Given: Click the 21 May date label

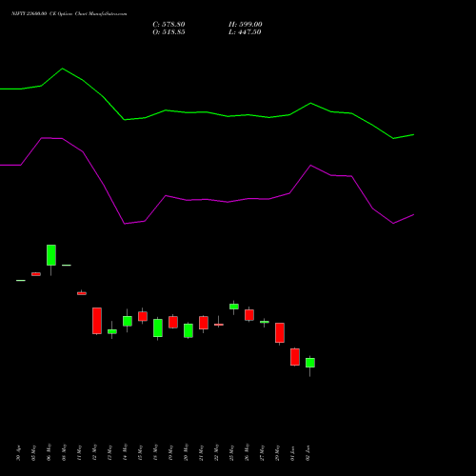Looking at the screenshot, I should coord(201,453).
